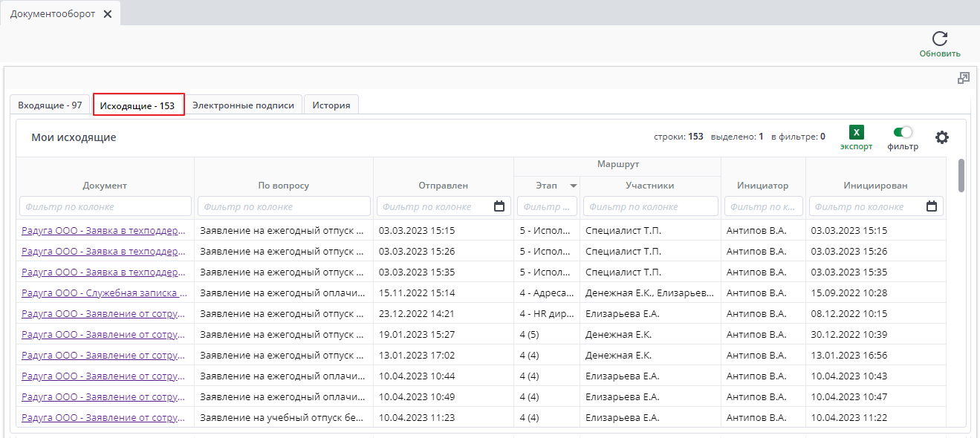Close the Документооборот tab
The width and height of the screenshot is (980, 438).
coord(107,14)
